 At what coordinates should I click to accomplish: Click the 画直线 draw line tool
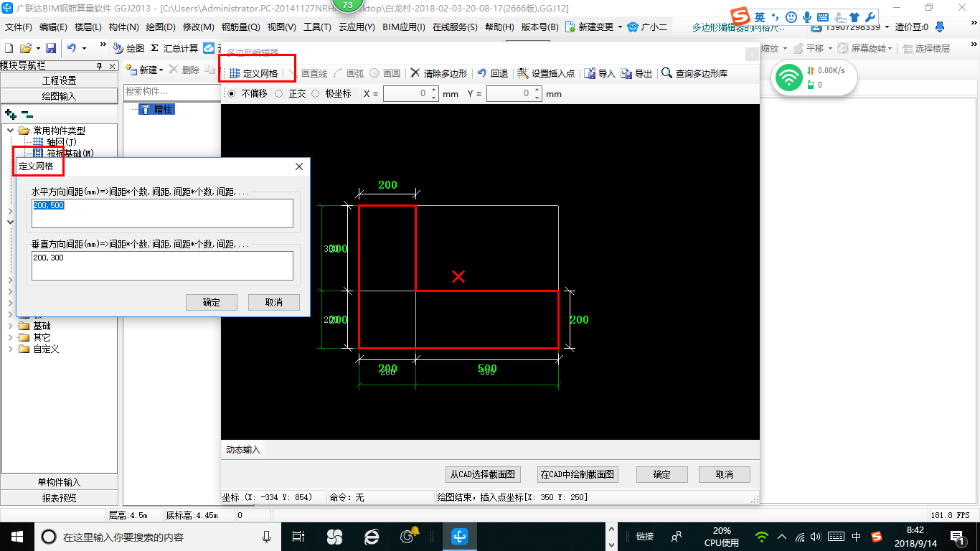click(308, 73)
